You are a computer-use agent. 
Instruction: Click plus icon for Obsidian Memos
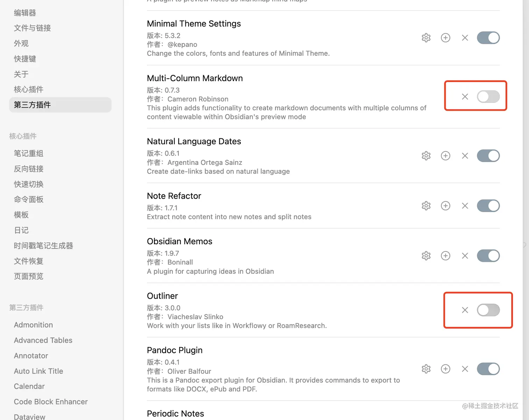(445, 256)
